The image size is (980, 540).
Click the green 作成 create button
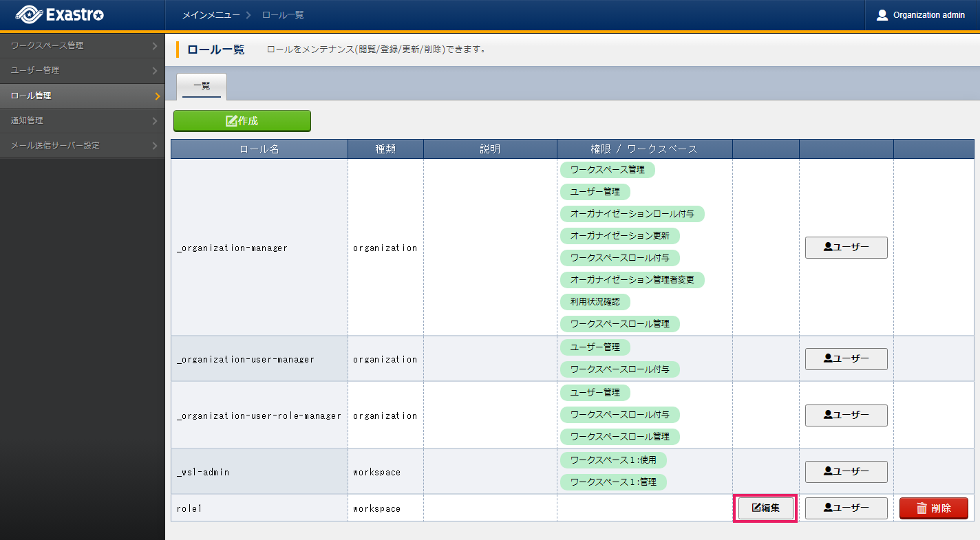pos(242,120)
